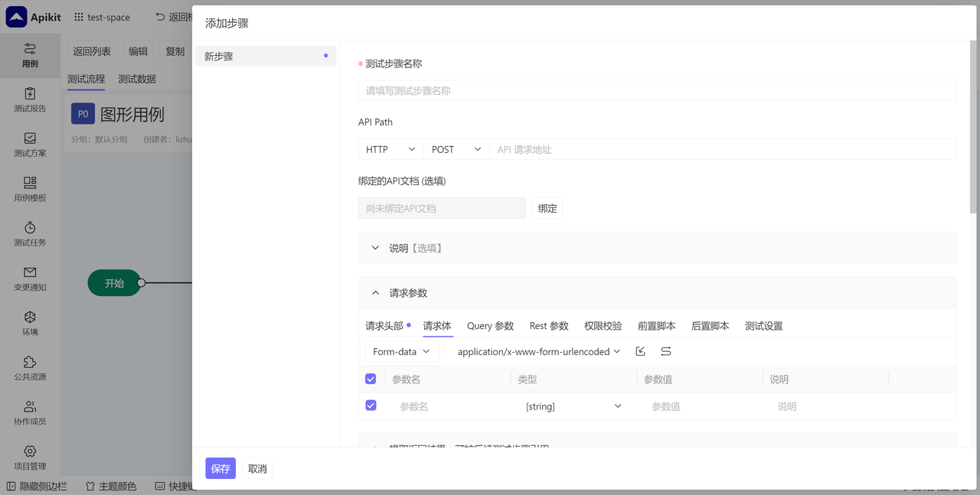Image resolution: width=980 pixels, height=495 pixels.
Task: Open 测试任务 in the sidebar
Action: (30, 235)
